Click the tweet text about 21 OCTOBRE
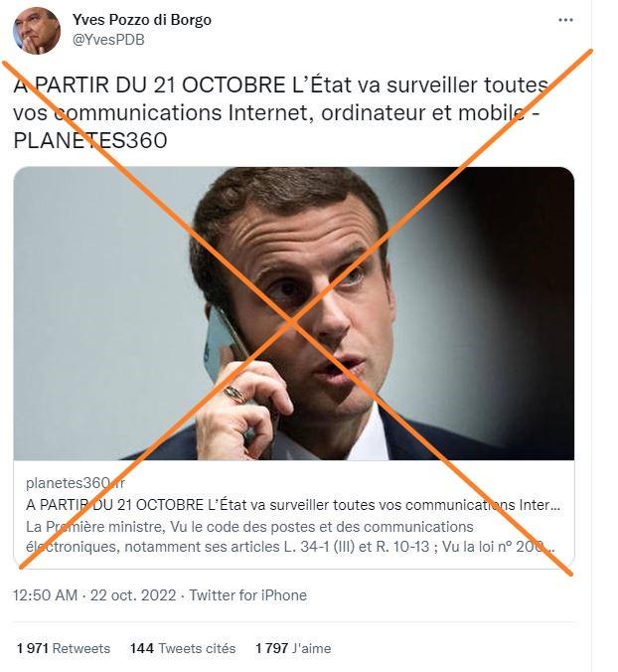 (x=280, y=112)
